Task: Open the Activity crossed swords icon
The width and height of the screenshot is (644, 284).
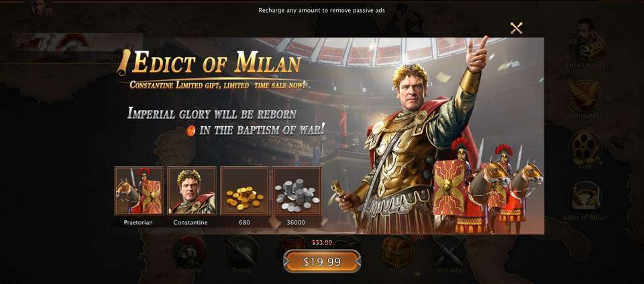Action: pos(449,254)
